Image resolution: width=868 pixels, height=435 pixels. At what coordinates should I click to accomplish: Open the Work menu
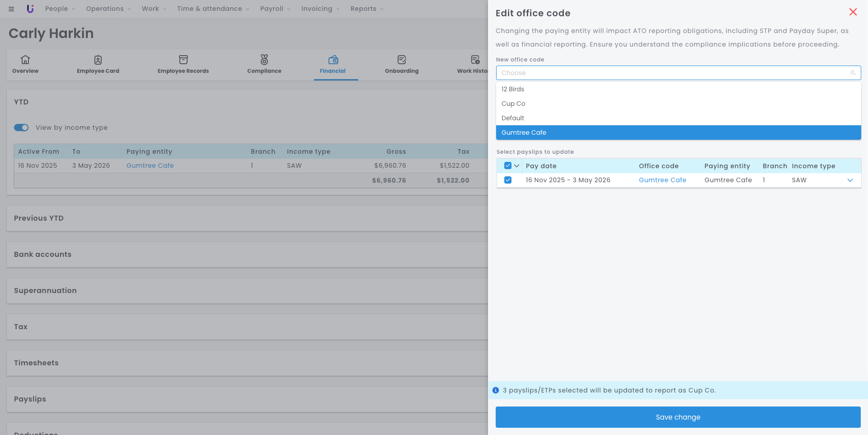click(154, 9)
